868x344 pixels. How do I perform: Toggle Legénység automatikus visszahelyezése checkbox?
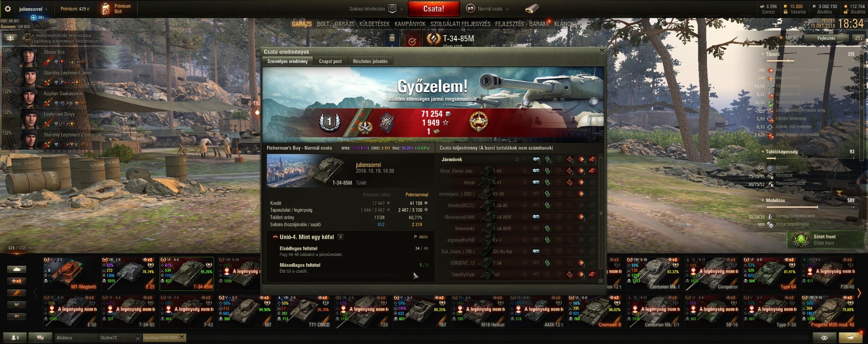pyautogui.click(x=28, y=41)
